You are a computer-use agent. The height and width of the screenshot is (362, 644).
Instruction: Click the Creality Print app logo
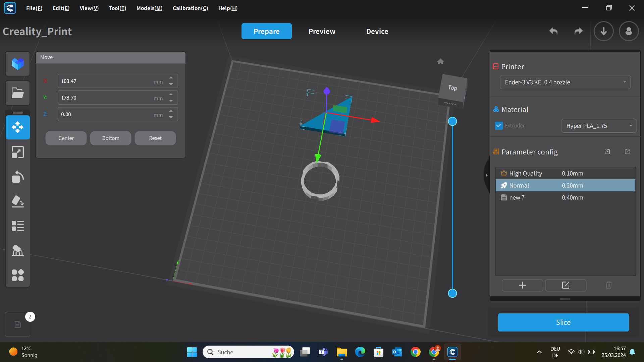click(10, 8)
